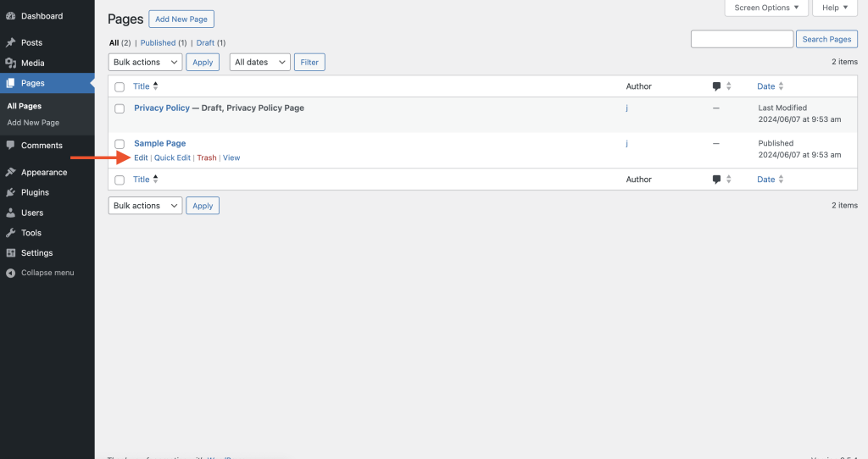Click Add New Page button beside heading

(181, 19)
